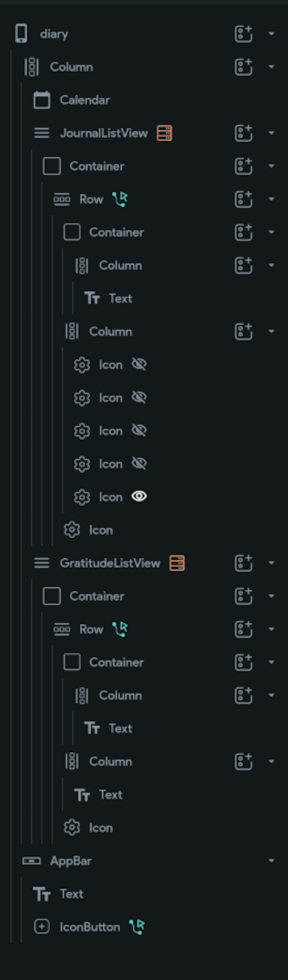288x980 pixels.
Task: Select the Text under AppBar
Action: tap(71, 894)
